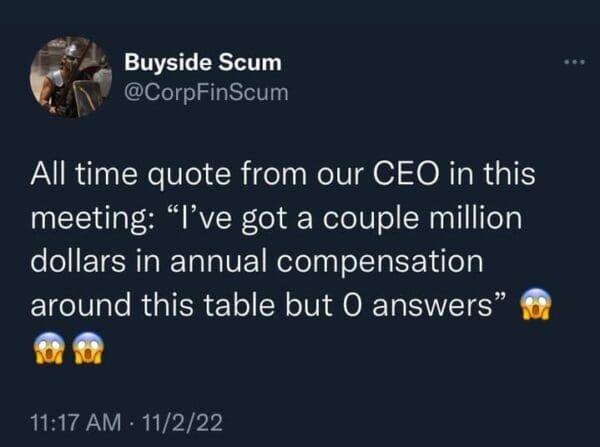The image size is (600, 447).
Task: Click the first scream emoji on the bottom row
Action: [47, 347]
